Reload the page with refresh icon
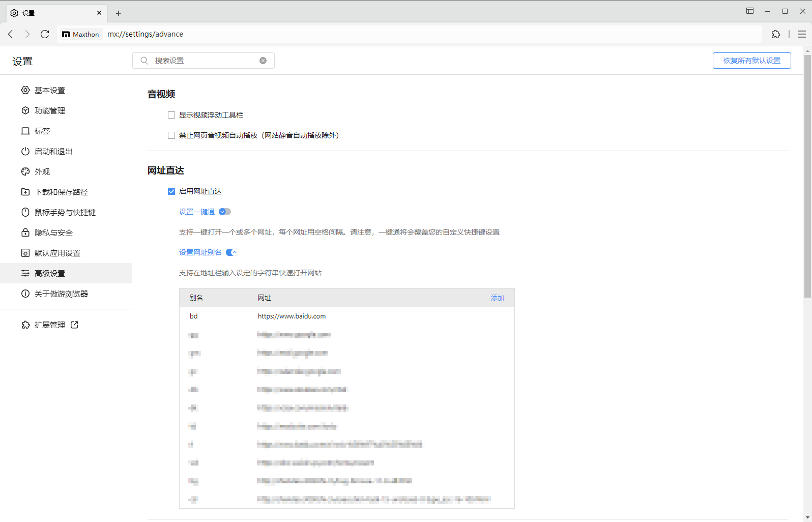Screen dimensions: 812x522 45,34
